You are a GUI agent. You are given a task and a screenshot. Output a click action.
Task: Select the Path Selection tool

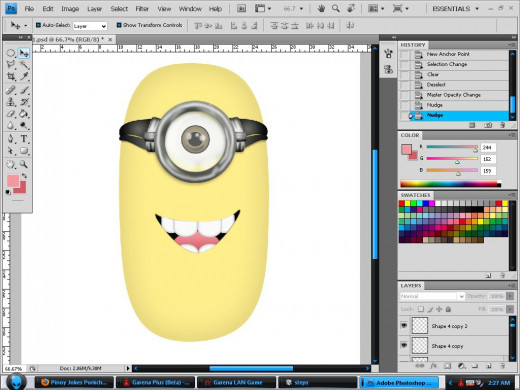click(11, 151)
